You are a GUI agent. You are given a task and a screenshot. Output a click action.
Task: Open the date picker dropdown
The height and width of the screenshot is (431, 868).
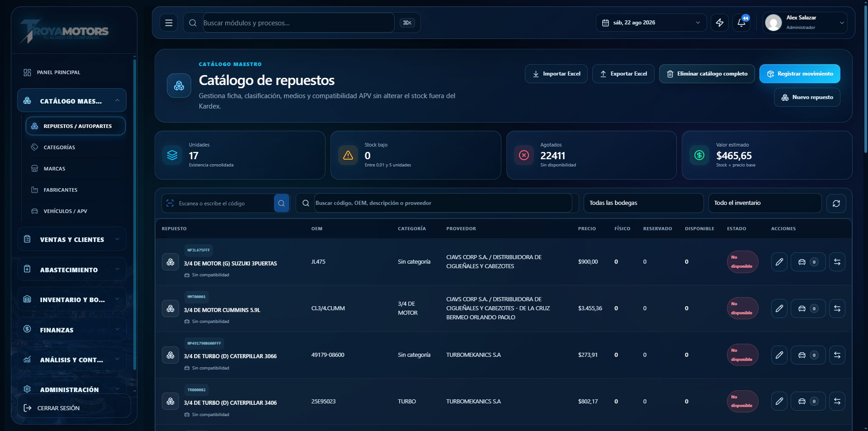pos(651,23)
